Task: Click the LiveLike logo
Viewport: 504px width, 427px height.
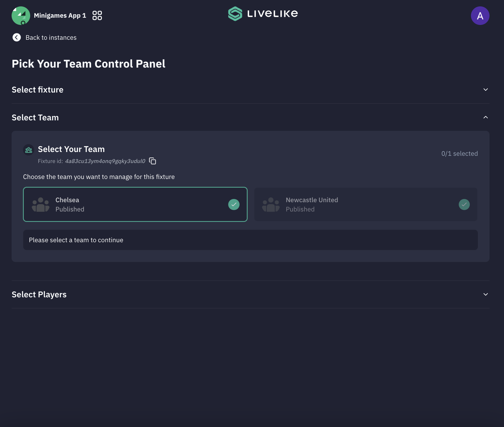Action: click(263, 14)
